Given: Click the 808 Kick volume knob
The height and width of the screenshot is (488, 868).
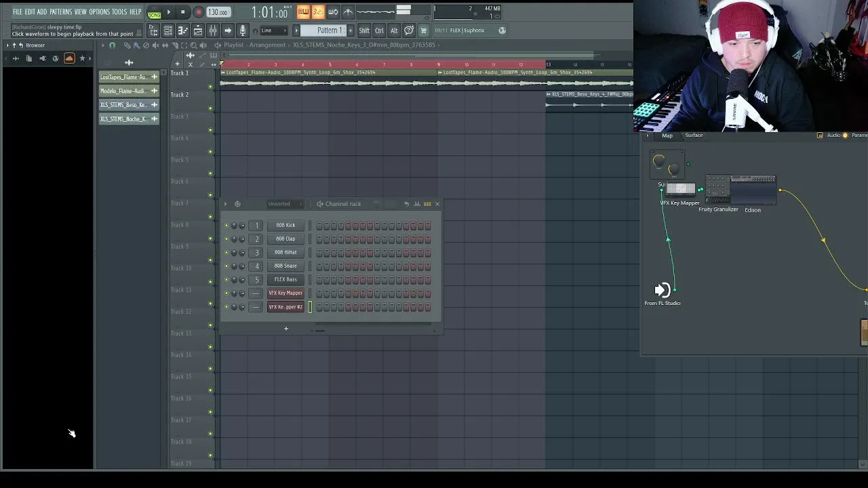Looking at the screenshot, I should tap(242, 226).
